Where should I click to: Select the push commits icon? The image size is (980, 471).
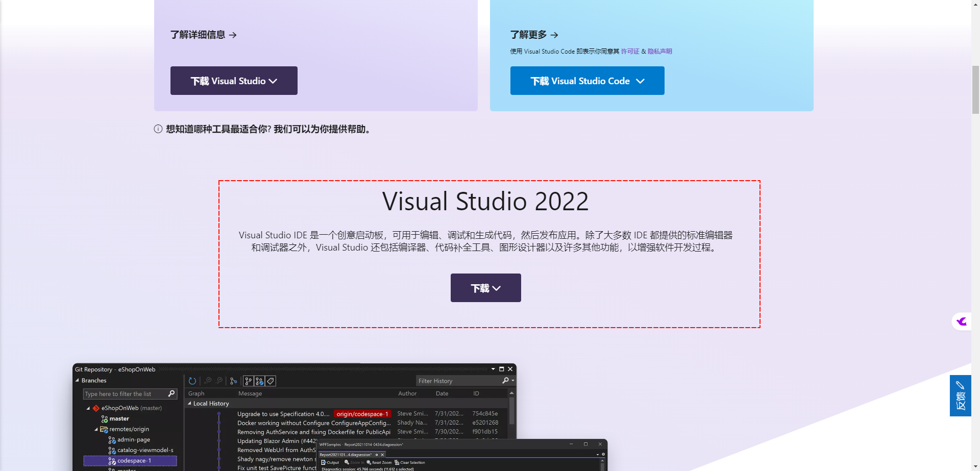tap(219, 381)
